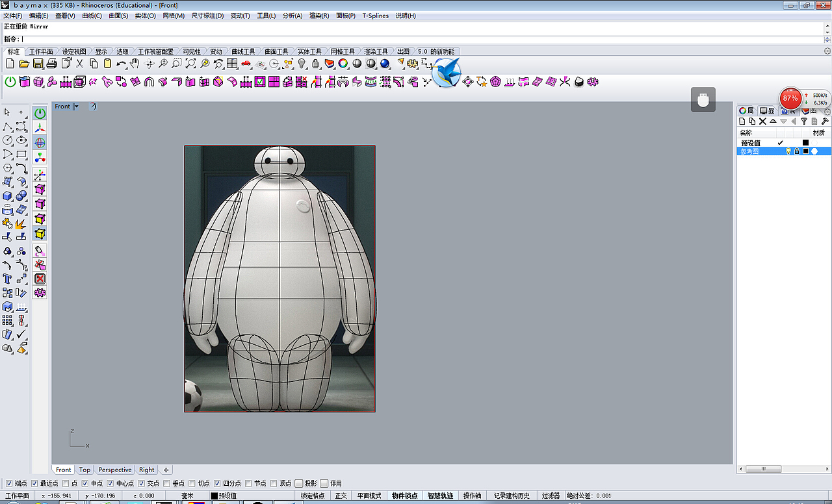This screenshot has width=832, height=504.
Task: Switch to the 工作平面 toolbar tab
Action: pyautogui.click(x=42, y=52)
